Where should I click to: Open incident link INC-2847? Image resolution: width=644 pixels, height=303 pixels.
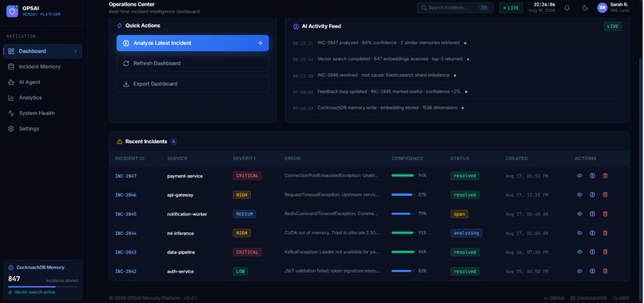pos(125,176)
